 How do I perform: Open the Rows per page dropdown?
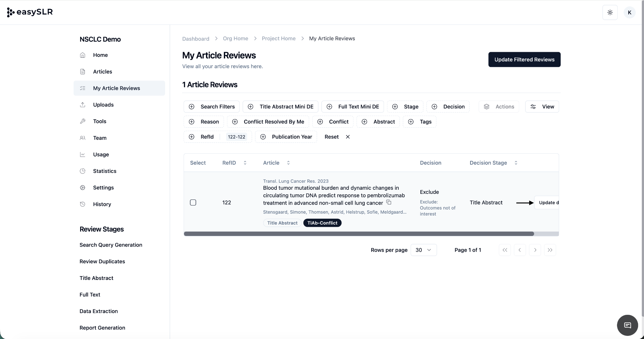pyautogui.click(x=423, y=250)
